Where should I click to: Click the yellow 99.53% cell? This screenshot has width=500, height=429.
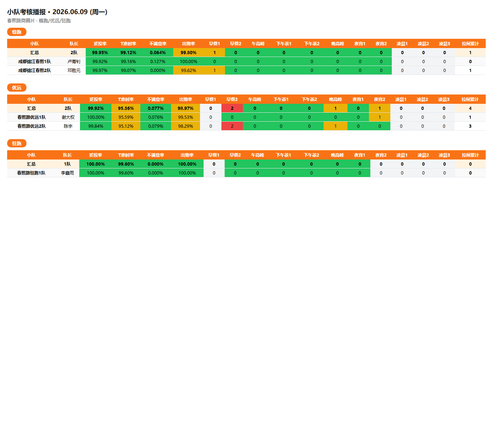pos(185,117)
